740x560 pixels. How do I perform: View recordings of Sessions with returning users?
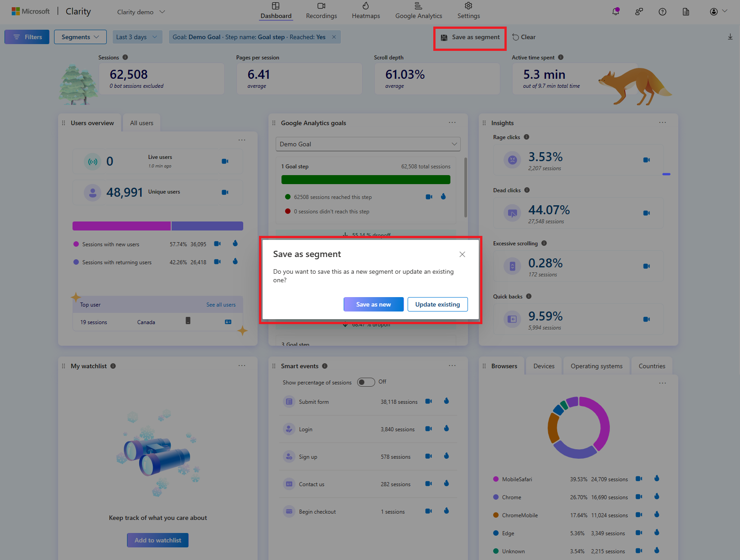217,262
